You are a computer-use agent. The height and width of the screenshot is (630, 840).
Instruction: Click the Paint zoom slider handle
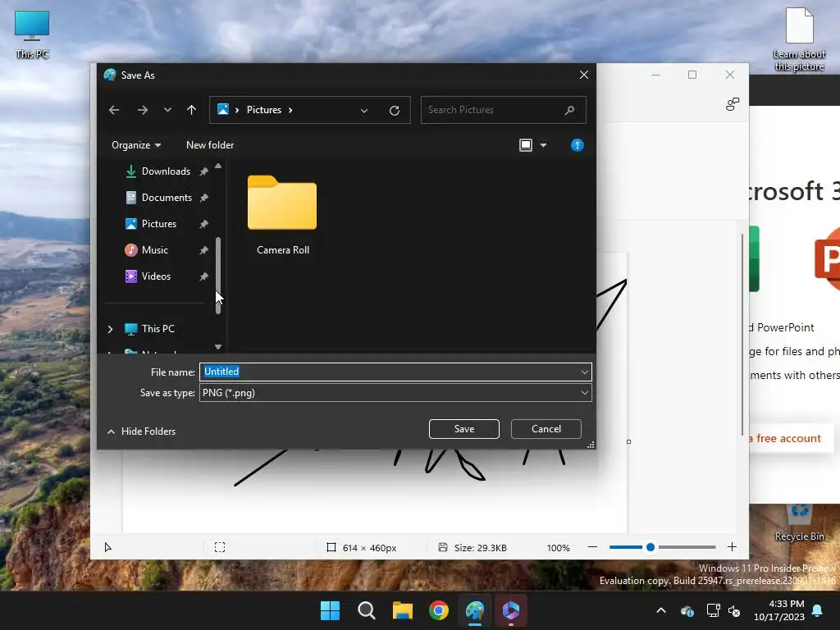(651, 547)
